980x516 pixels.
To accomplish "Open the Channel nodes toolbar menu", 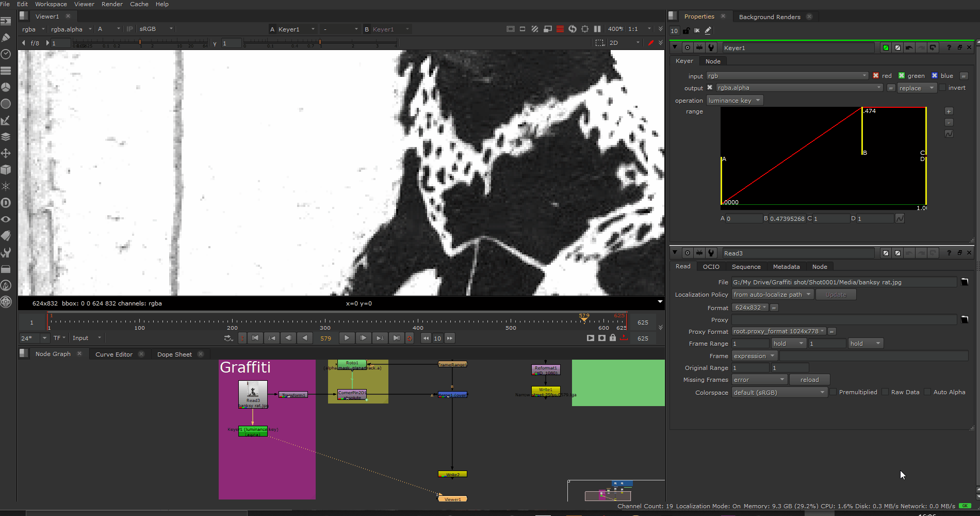I will click(x=6, y=71).
